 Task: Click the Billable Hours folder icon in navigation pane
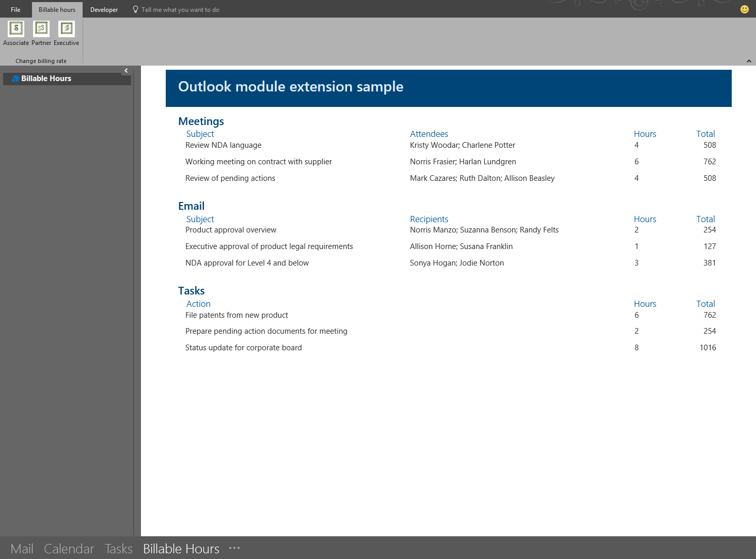tap(15, 79)
